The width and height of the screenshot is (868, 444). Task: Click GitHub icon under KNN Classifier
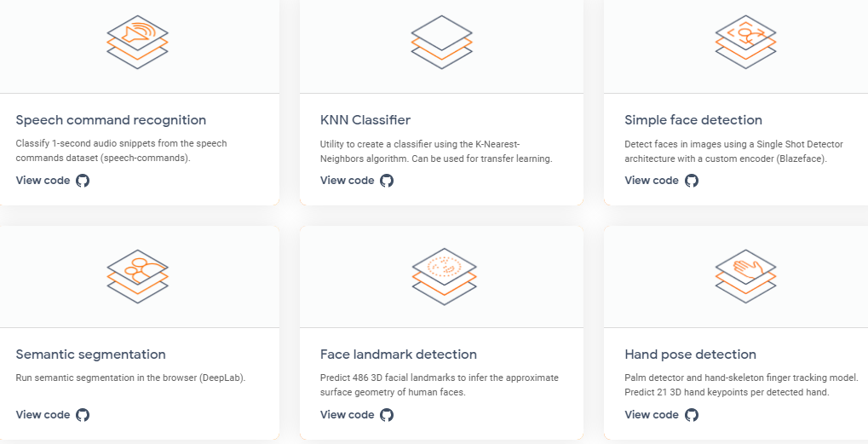pos(387,181)
